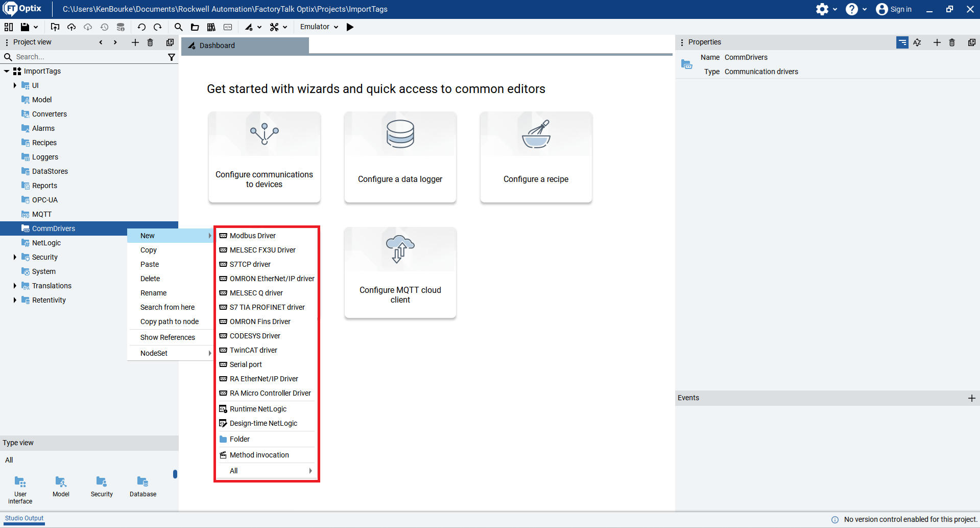Click Show References menu entry
Viewport: 980px width, 528px height.
point(170,337)
